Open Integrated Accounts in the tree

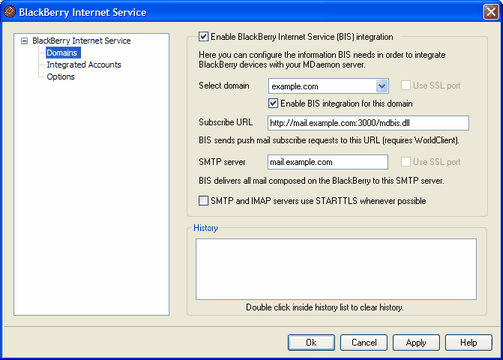pyautogui.click(x=84, y=65)
